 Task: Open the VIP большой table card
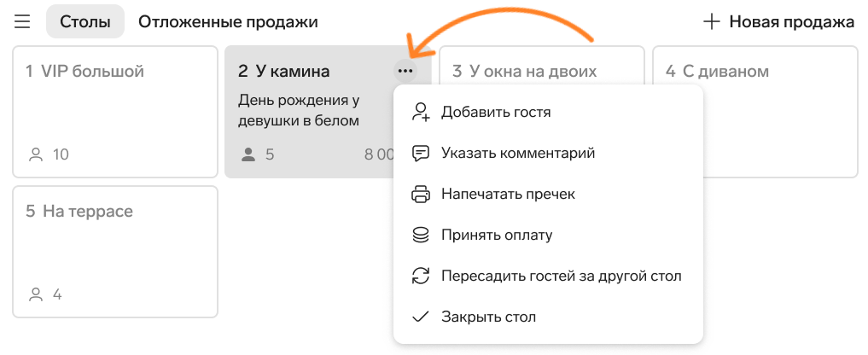coord(115,112)
